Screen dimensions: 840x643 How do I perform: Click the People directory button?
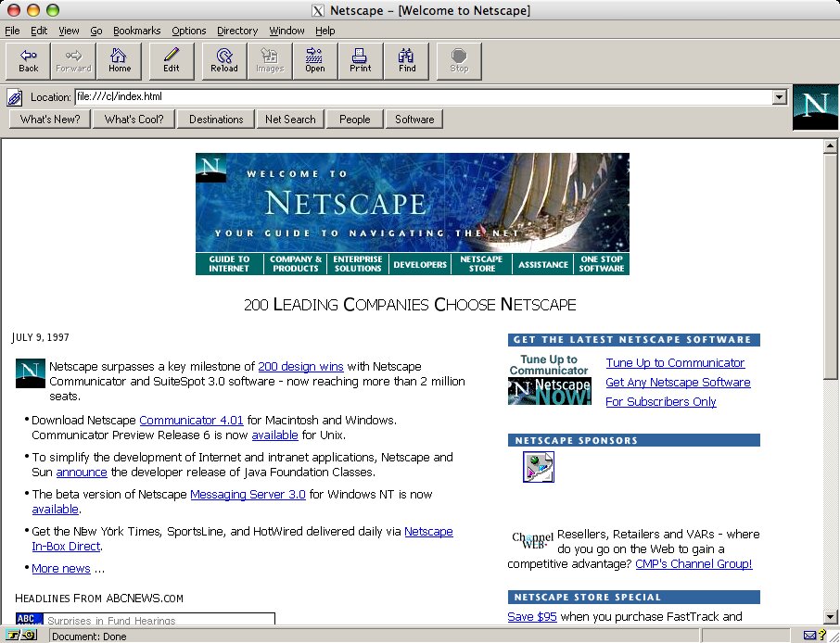(x=355, y=120)
